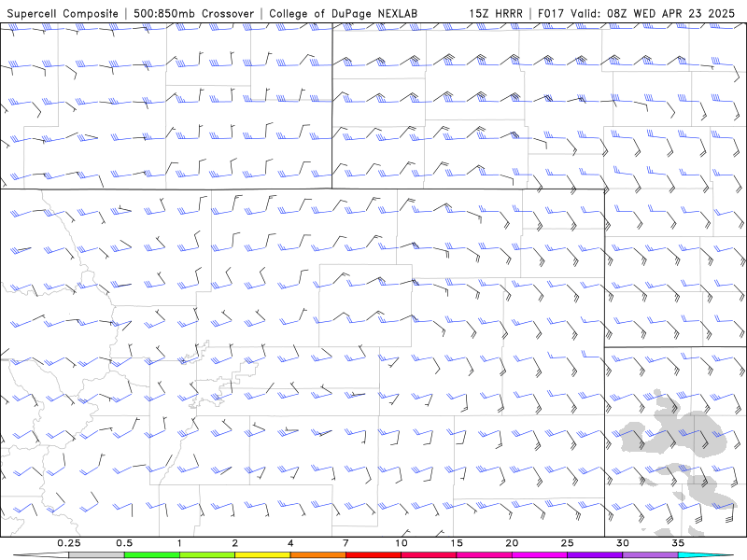
Task: Click the crimson 10–15 colorbar segment
Action: 429,555
